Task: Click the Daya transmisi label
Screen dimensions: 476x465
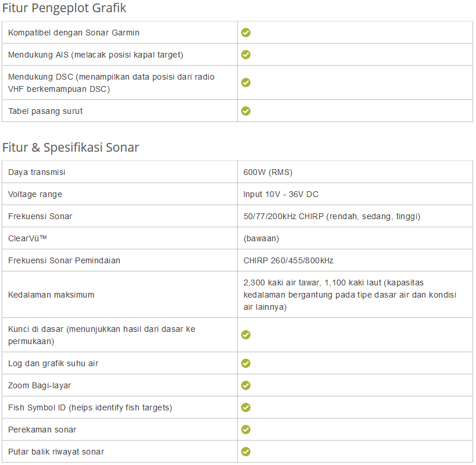Action: [x=37, y=172]
